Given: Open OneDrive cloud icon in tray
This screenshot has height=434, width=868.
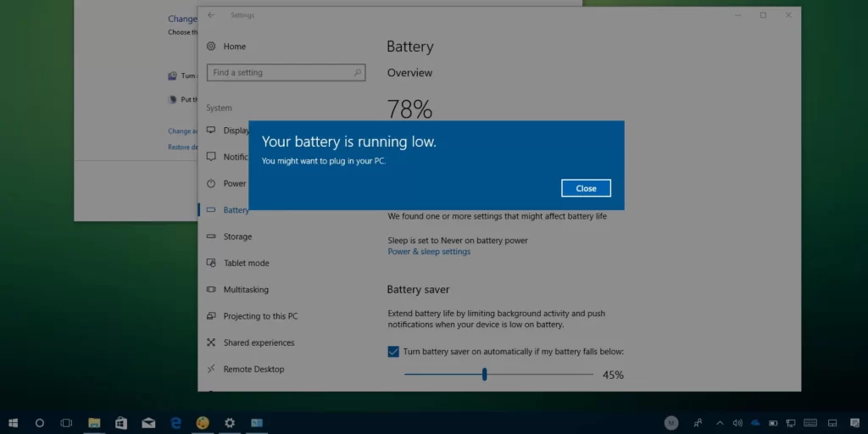Looking at the screenshot, I should tap(755, 424).
